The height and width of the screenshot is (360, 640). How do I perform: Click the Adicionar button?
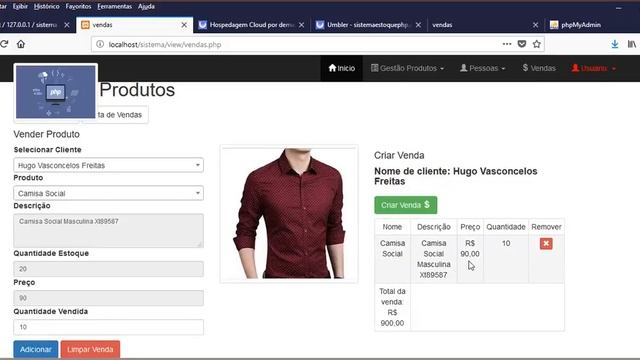[x=36, y=349]
